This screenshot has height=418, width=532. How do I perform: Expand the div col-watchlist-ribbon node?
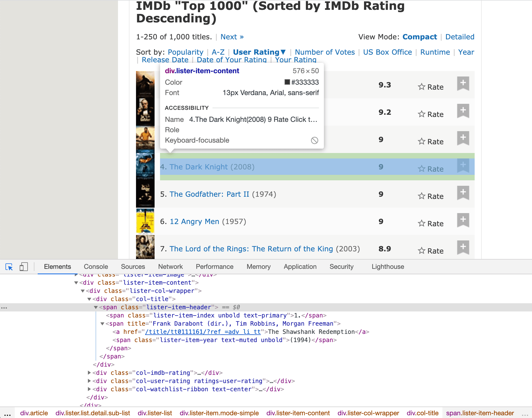(x=89, y=389)
